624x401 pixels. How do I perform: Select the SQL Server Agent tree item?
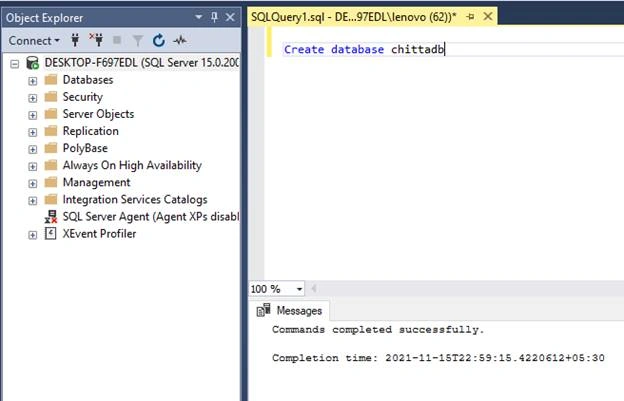(x=151, y=217)
